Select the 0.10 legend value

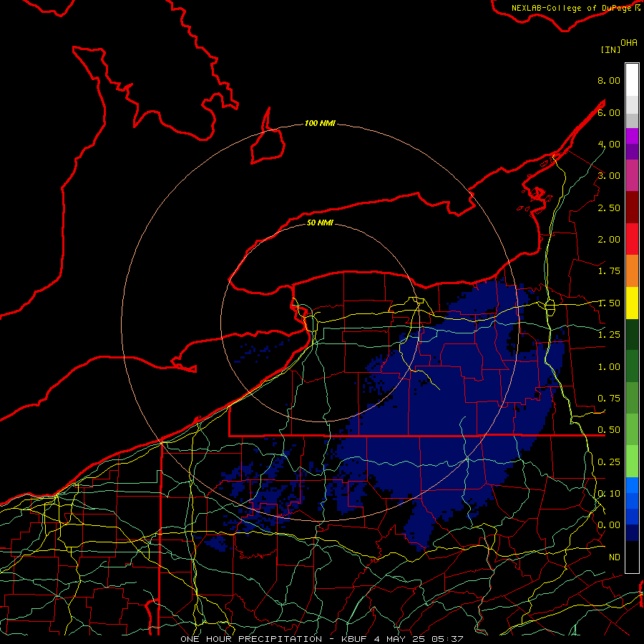coord(609,494)
